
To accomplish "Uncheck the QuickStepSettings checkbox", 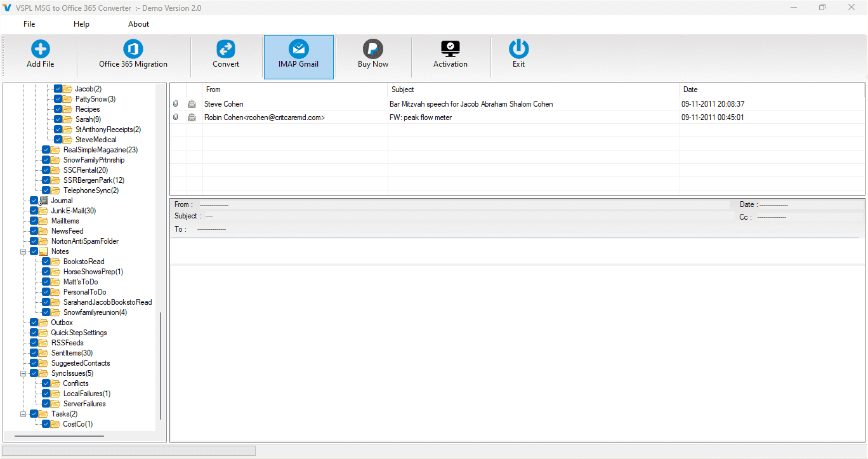I will (x=34, y=333).
